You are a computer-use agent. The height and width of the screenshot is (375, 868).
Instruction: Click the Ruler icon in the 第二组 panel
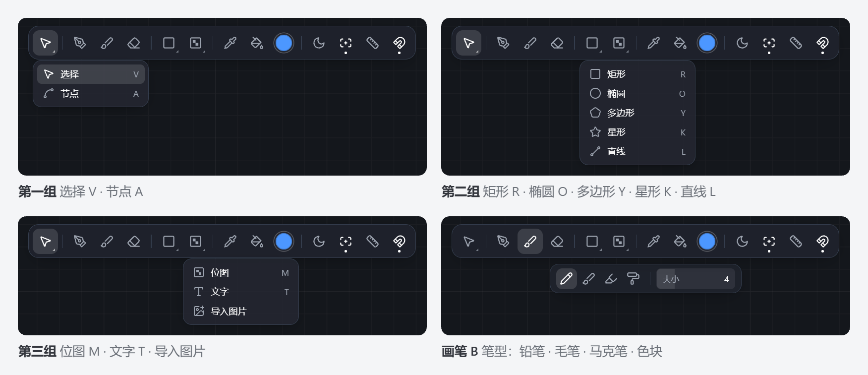click(x=796, y=43)
